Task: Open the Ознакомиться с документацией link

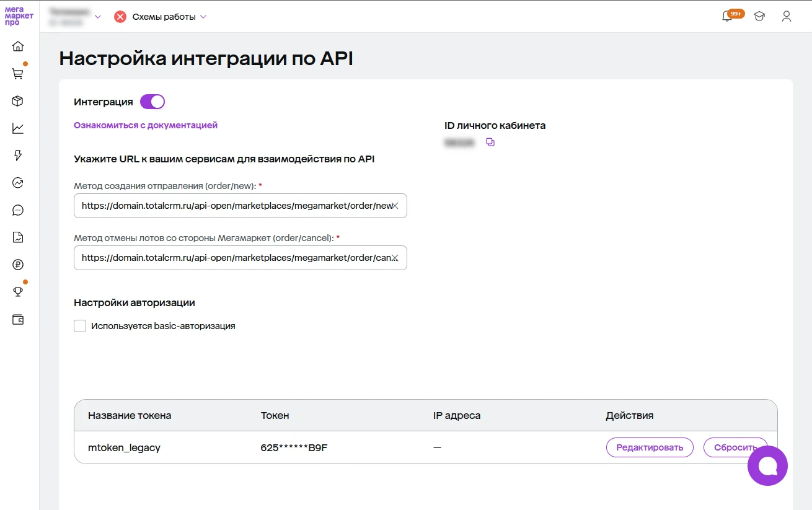Action: click(x=146, y=125)
